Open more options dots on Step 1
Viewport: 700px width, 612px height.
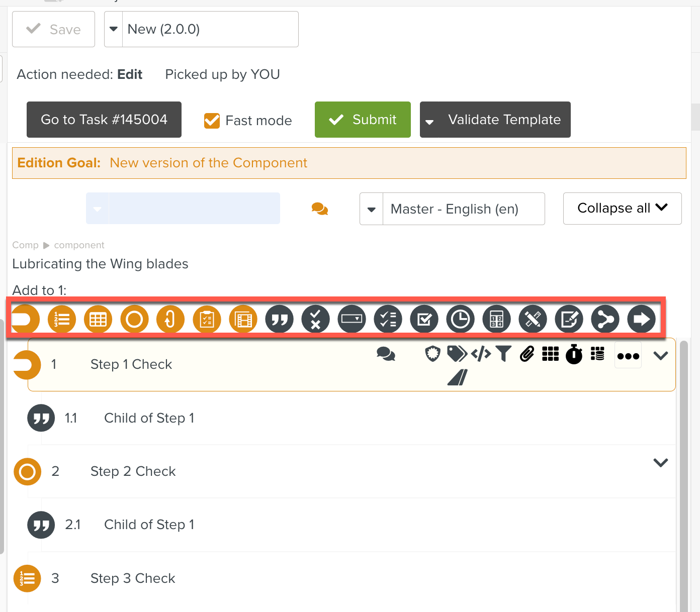point(628,356)
